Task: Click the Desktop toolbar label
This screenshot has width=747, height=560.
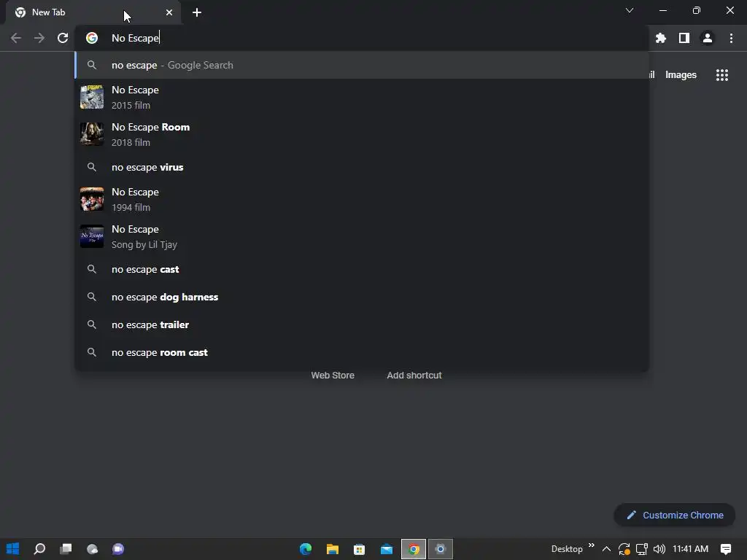Action: [x=567, y=549]
